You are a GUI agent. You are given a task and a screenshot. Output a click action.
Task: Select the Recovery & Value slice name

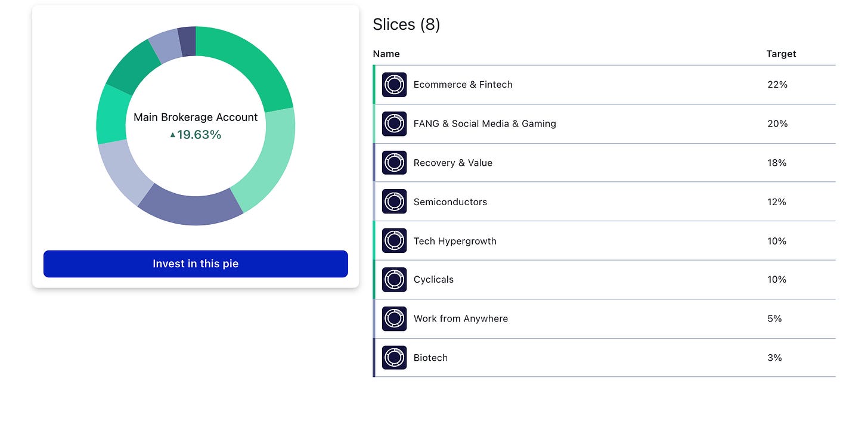(453, 163)
